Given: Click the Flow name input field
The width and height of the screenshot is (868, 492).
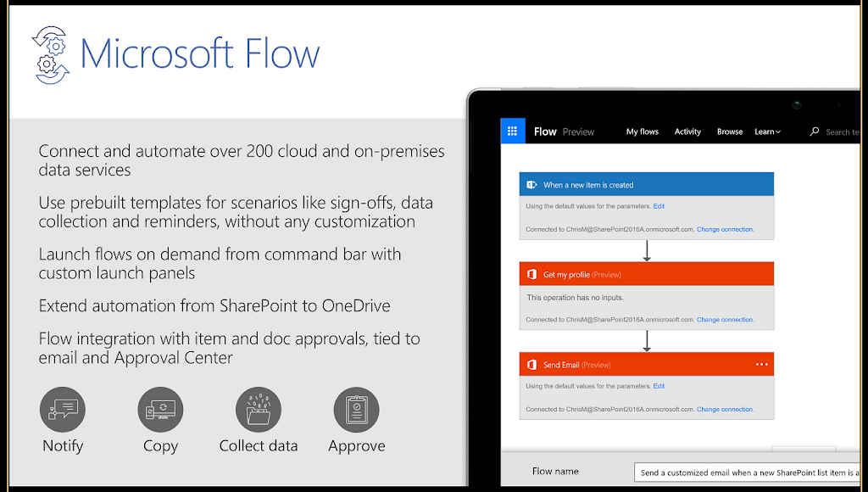Looking at the screenshot, I should [x=747, y=472].
